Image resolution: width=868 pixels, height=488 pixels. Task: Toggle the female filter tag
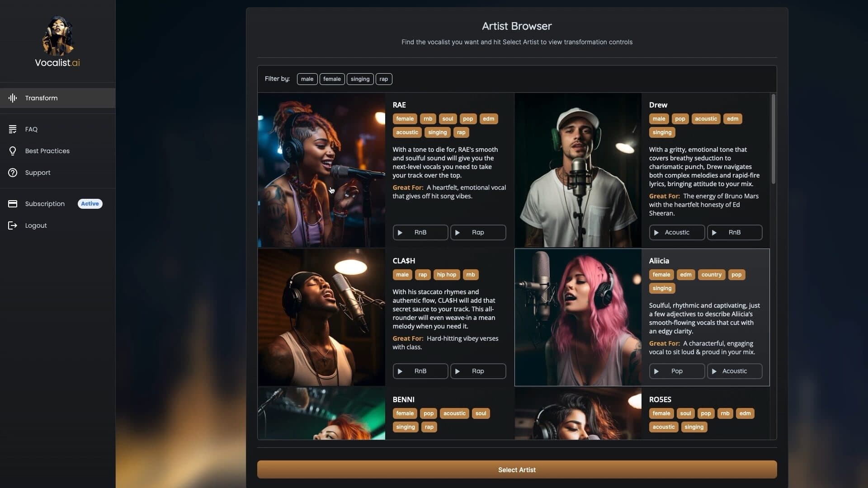coord(332,79)
